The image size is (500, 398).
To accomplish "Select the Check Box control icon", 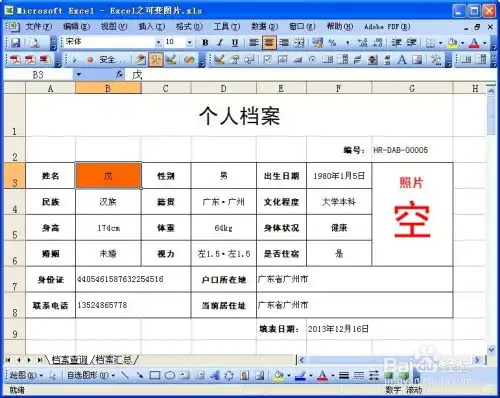I will pos(267,60).
